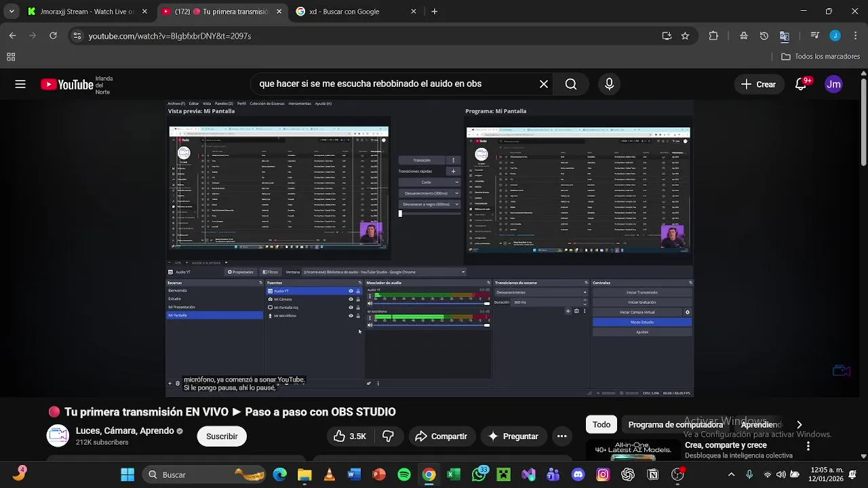Open the history extension icon
868x488 pixels.
[x=764, y=36]
